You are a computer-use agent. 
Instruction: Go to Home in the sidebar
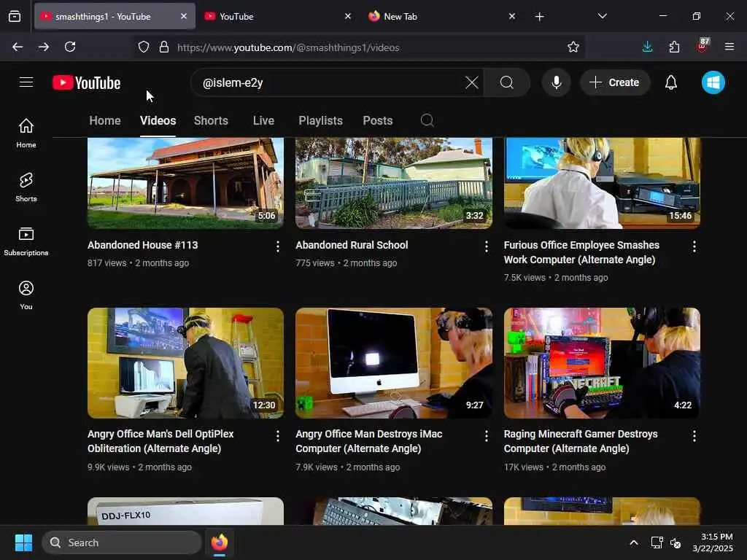pyautogui.click(x=26, y=133)
